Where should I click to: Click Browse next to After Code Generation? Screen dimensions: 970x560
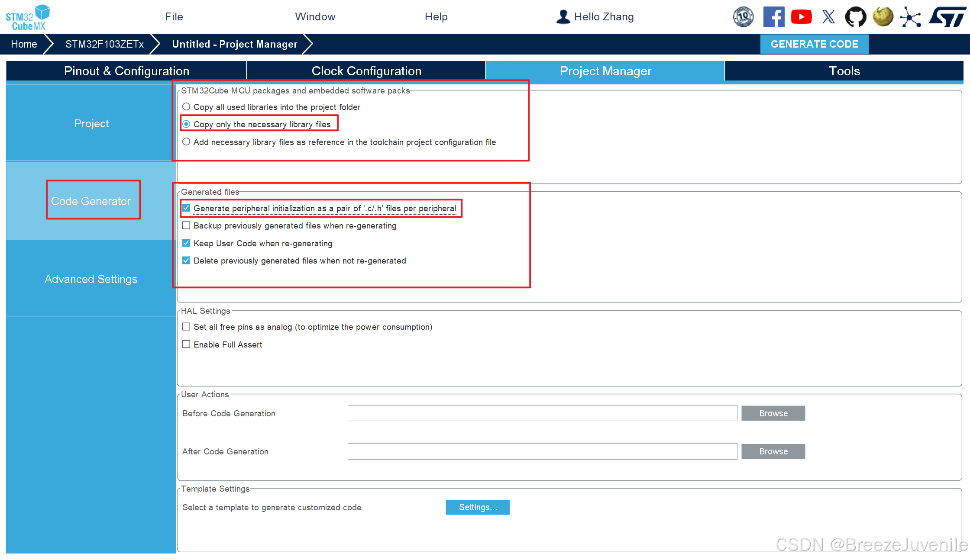pyautogui.click(x=773, y=451)
